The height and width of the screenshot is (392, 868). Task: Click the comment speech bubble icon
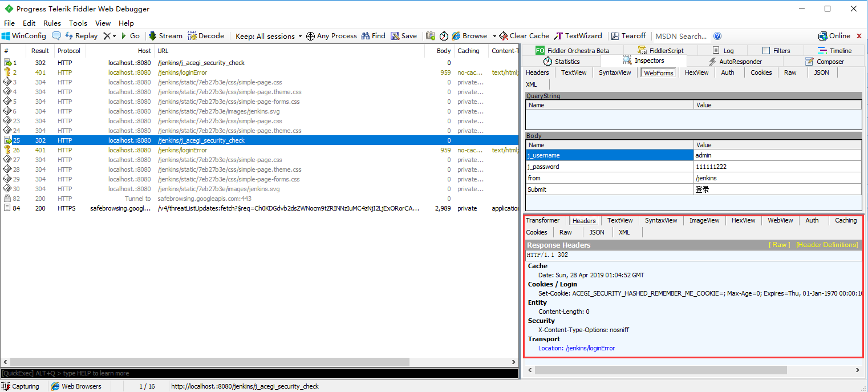(56, 36)
